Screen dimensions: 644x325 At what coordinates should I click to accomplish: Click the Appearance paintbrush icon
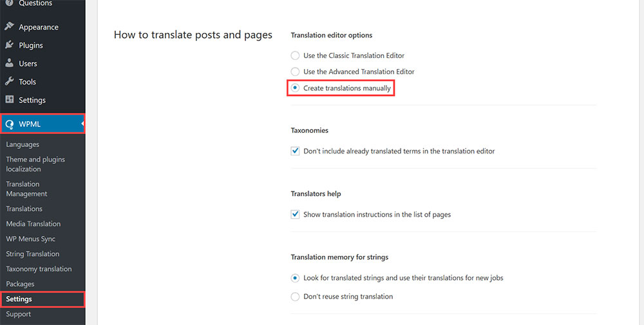coord(9,27)
